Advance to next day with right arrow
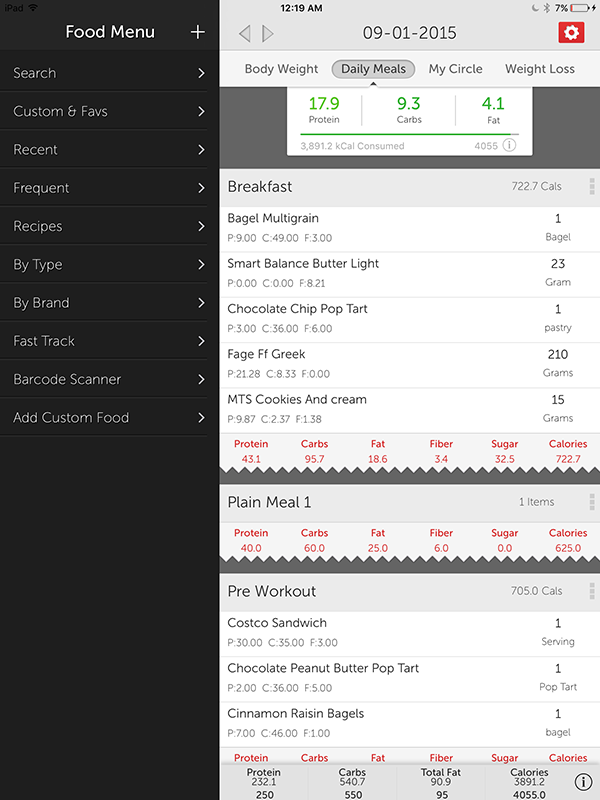 click(x=264, y=33)
